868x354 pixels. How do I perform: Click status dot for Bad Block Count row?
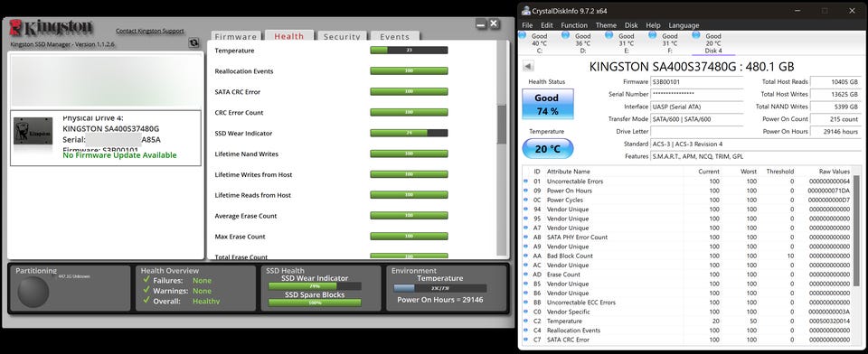coord(526,256)
